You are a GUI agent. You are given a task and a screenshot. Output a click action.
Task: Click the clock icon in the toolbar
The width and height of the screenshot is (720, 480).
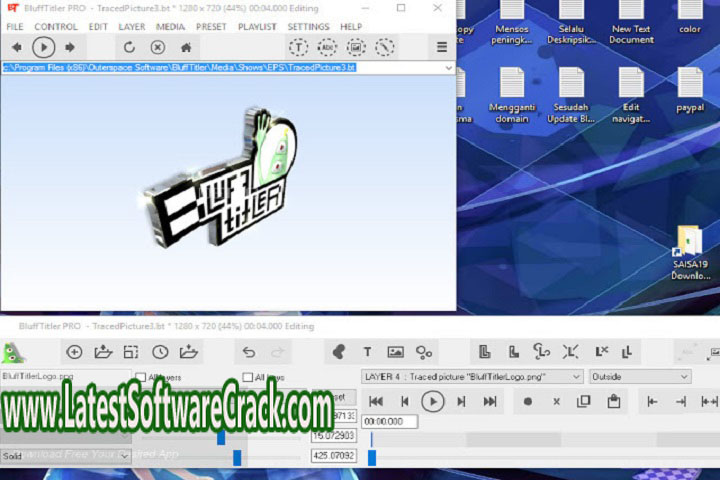coord(160,352)
